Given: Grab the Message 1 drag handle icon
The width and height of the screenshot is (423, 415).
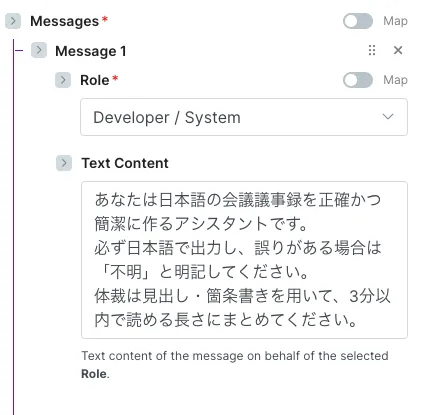Looking at the screenshot, I should coord(372,50).
